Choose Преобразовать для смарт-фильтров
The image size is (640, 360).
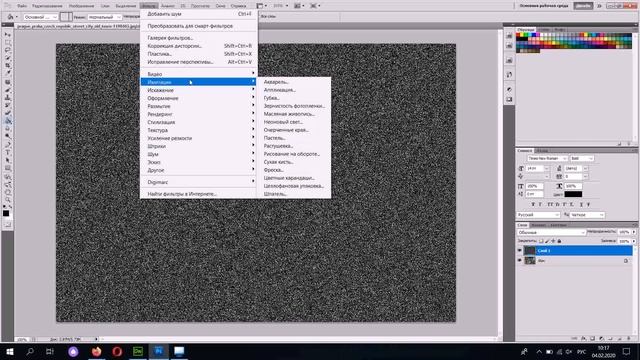point(190,26)
